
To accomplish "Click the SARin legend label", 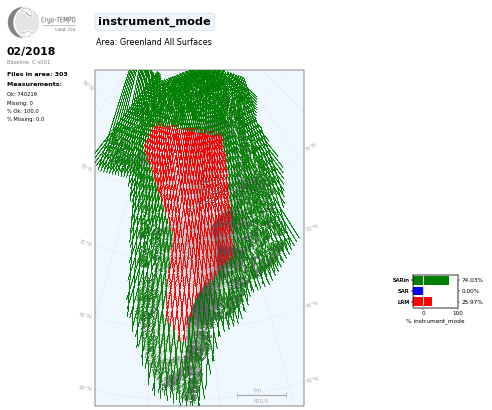I will (x=401, y=280).
